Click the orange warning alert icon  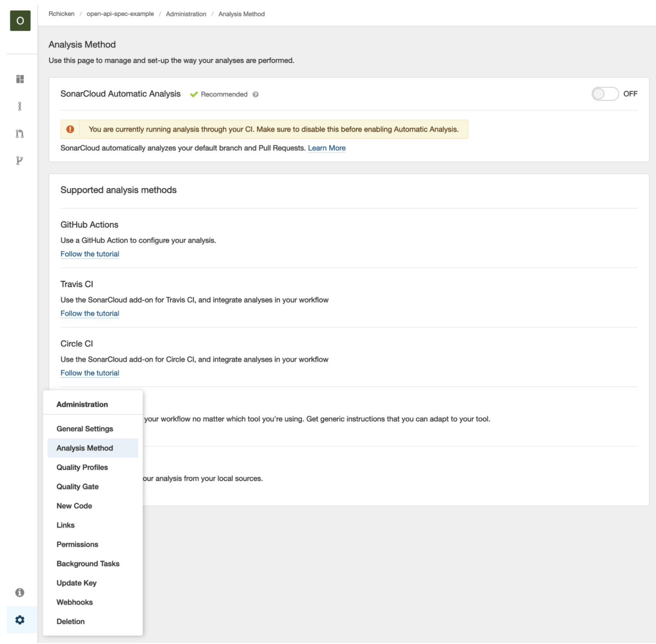coord(70,129)
